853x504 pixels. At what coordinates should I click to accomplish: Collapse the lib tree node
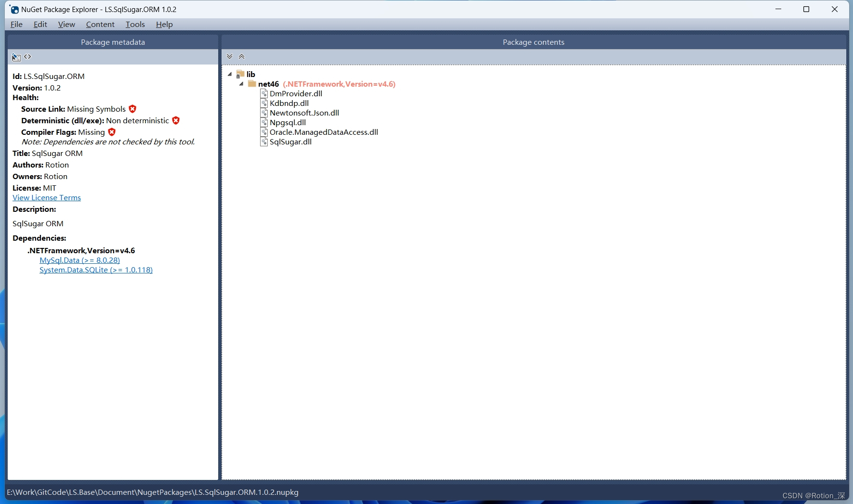tap(230, 74)
